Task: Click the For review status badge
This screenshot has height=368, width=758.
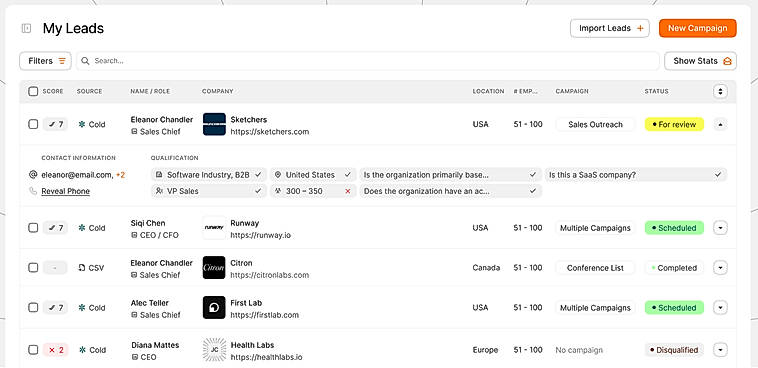Action: [x=674, y=124]
